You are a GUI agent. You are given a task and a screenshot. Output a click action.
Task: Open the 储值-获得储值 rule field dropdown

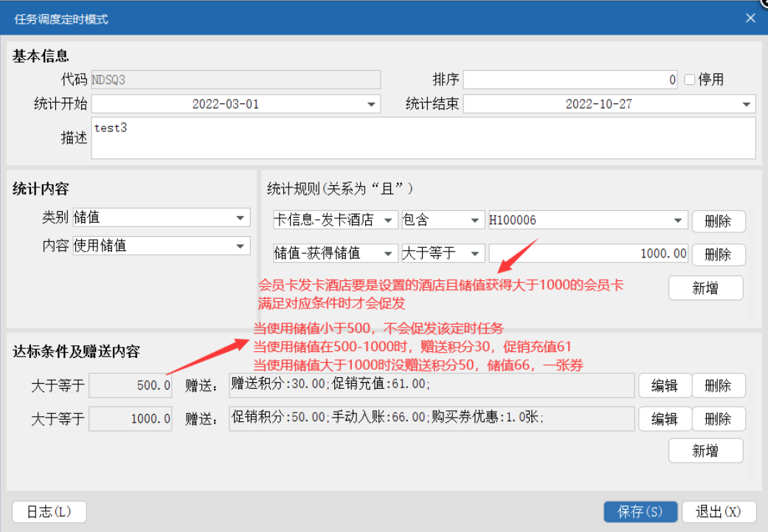coord(389,254)
